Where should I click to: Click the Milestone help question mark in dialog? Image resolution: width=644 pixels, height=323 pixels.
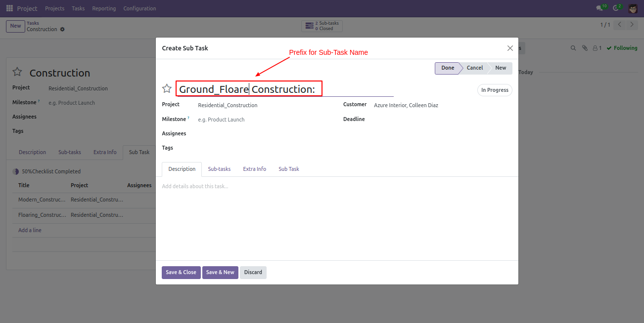click(188, 118)
